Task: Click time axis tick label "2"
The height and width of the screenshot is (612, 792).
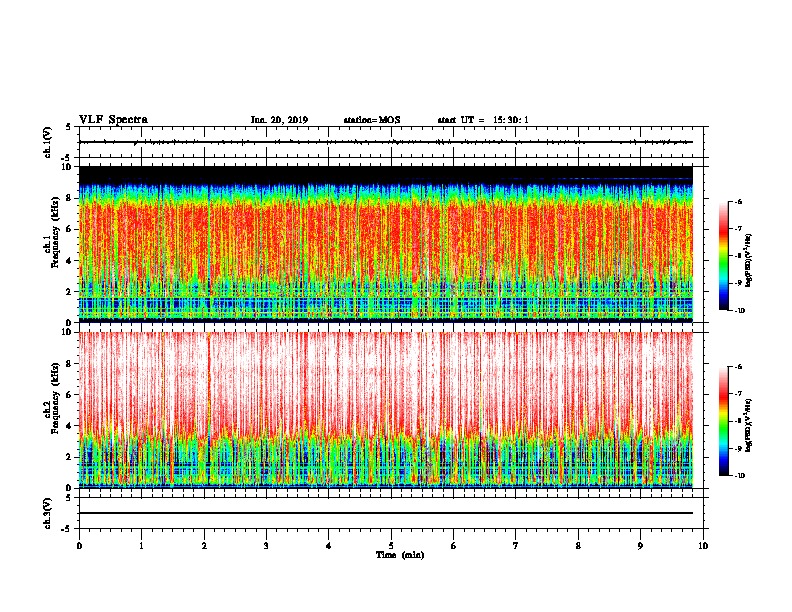Action: [x=204, y=546]
